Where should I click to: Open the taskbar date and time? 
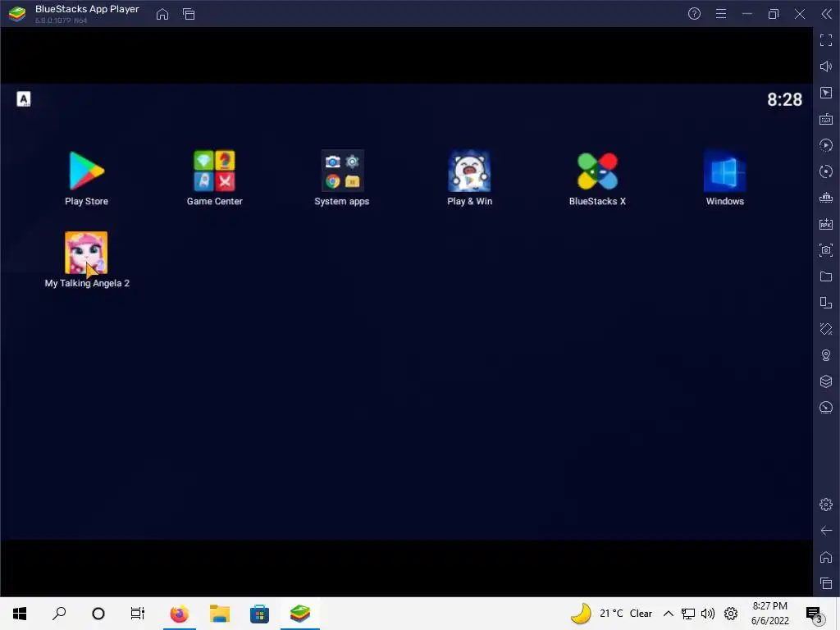(x=769, y=614)
